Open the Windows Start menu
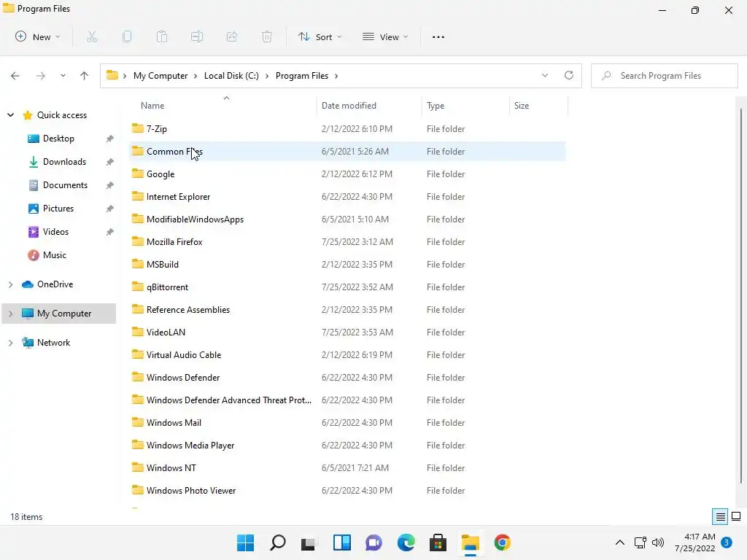This screenshot has height=560, width=747. pyautogui.click(x=246, y=542)
